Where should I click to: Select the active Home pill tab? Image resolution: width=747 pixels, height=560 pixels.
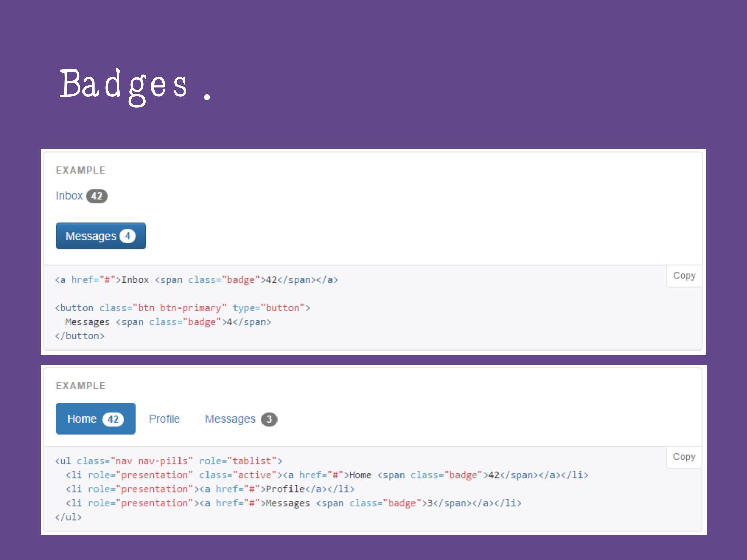tap(82, 419)
